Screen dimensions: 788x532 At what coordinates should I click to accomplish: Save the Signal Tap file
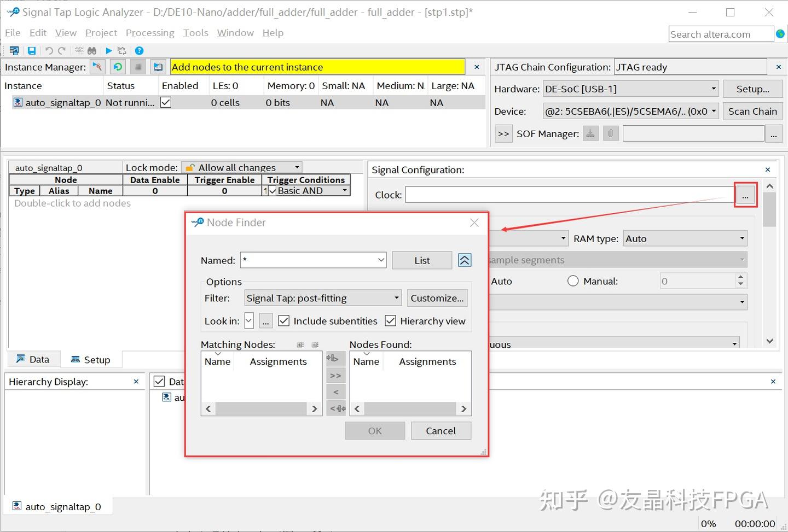tap(32, 50)
